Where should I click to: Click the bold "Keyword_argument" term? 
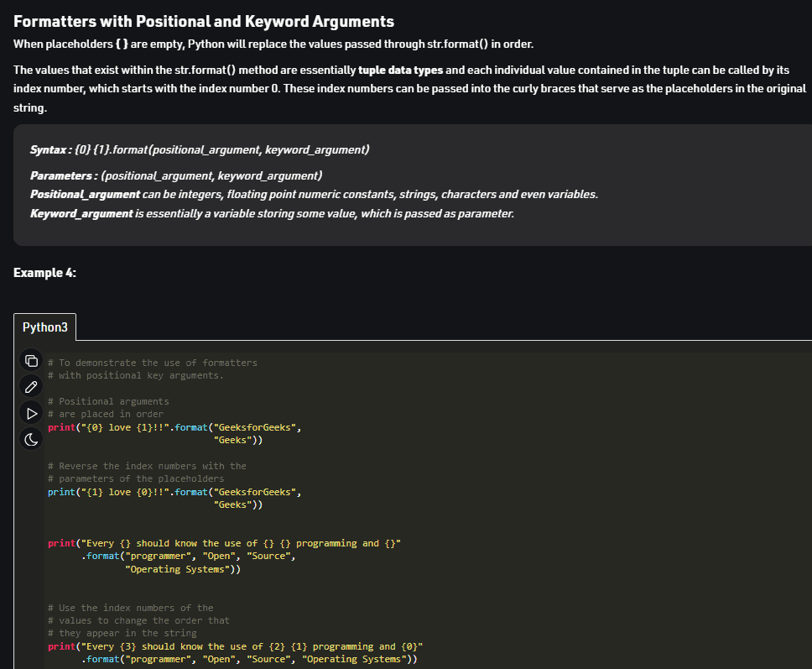pyautogui.click(x=81, y=213)
